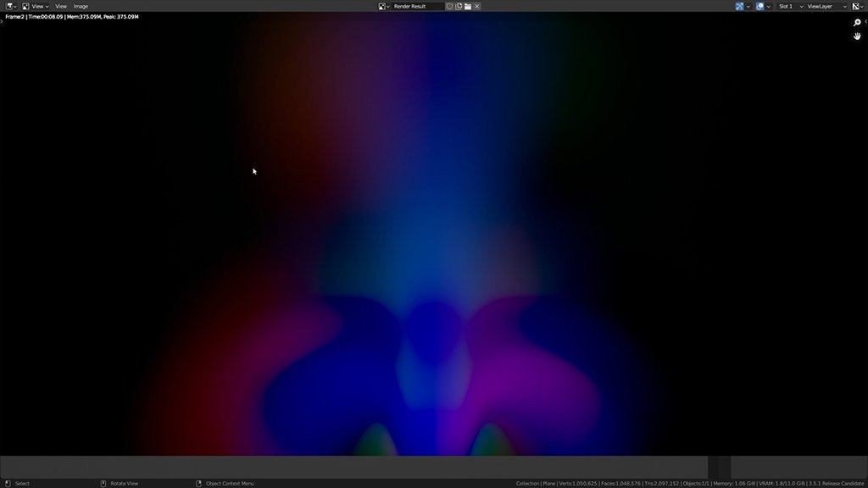Click the Object Context Menu hint
This screenshot has width=868, height=488.
(229, 483)
